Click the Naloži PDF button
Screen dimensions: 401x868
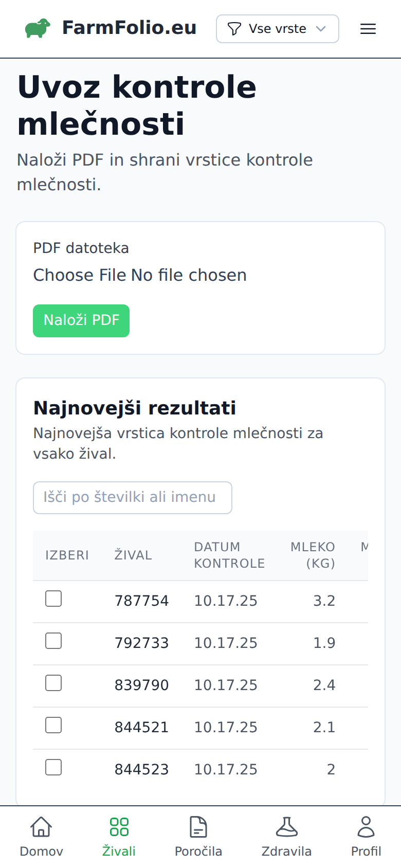click(81, 320)
